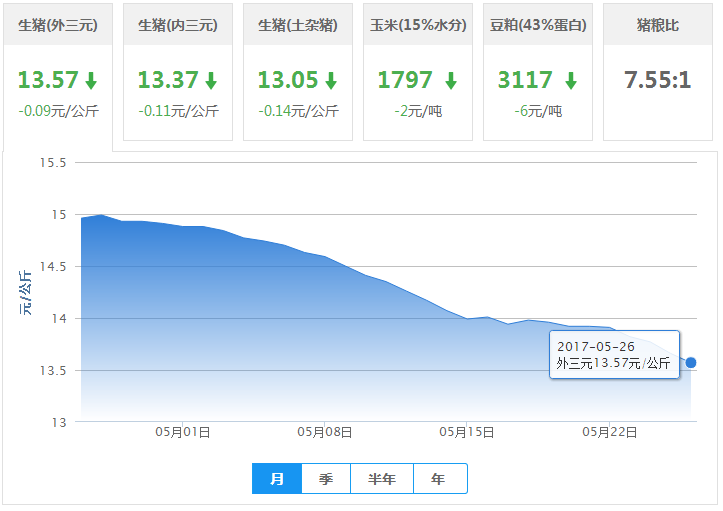Click the down arrow beside 3117
The height and width of the screenshot is (511, 723).
coord(570,81)
